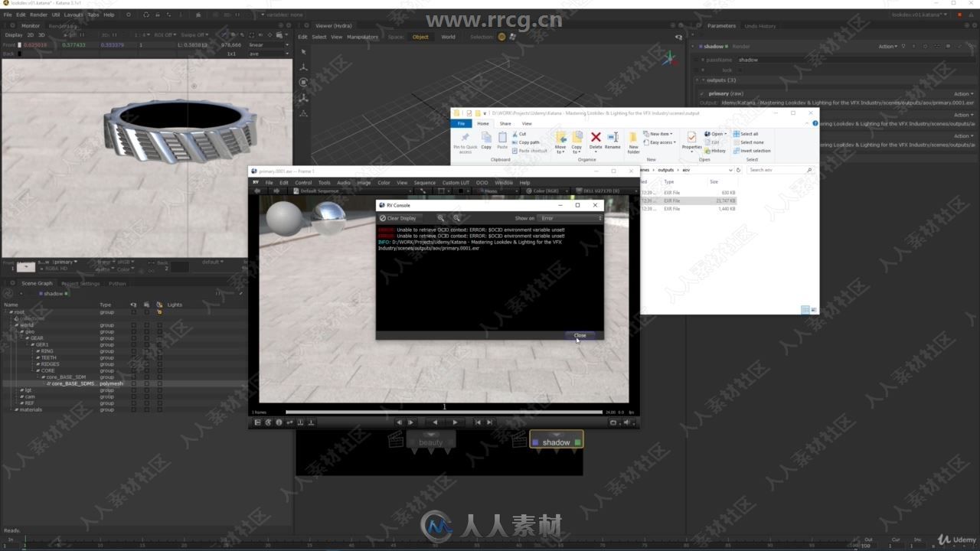This screenshot has width=980, height=551.
Task: Switch to Katana Undo History tab
Action: [x=760, y=26]
